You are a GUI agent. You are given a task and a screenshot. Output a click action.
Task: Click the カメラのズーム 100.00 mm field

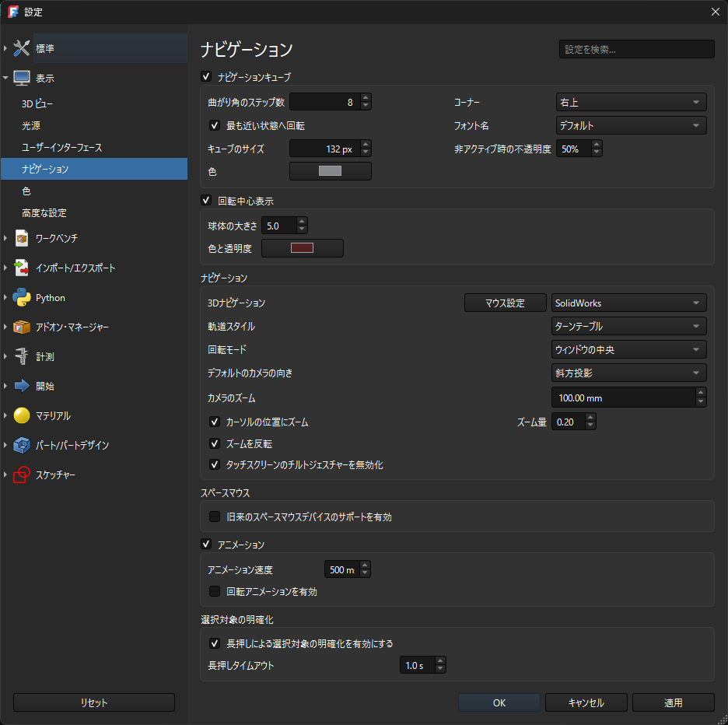(x=624, y=398)
